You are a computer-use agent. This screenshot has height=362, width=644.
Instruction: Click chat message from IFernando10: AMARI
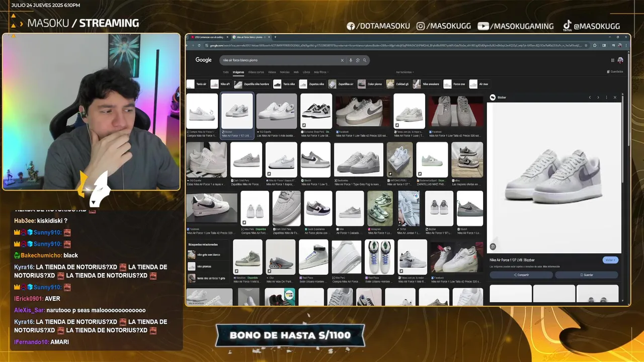[x=41, y=342]
